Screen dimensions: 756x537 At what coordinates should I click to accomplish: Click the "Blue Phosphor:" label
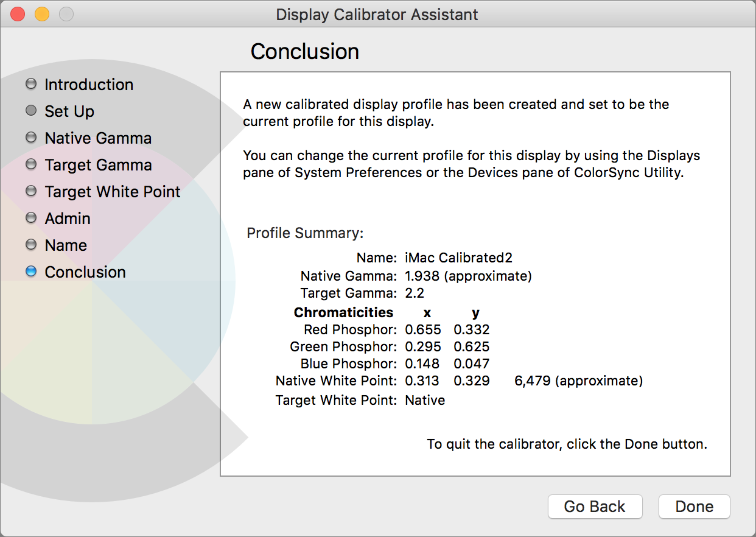coord(349,364)
